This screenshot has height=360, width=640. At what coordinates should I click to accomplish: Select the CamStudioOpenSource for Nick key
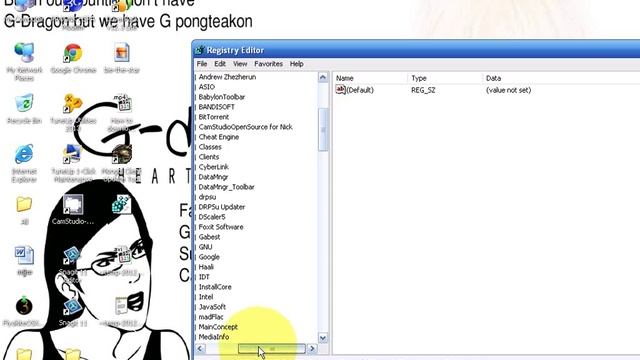click(245, 127)
